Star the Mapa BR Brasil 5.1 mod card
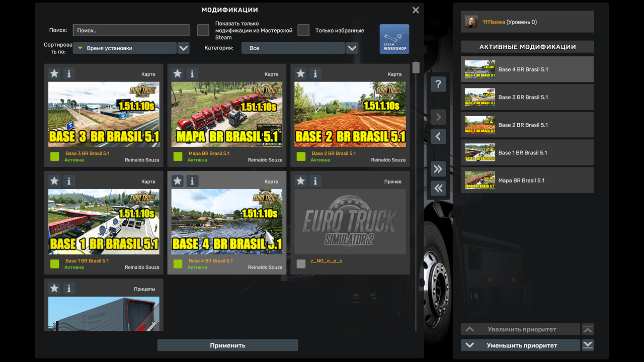The image size is (644, 362). (x=178, y=73)
